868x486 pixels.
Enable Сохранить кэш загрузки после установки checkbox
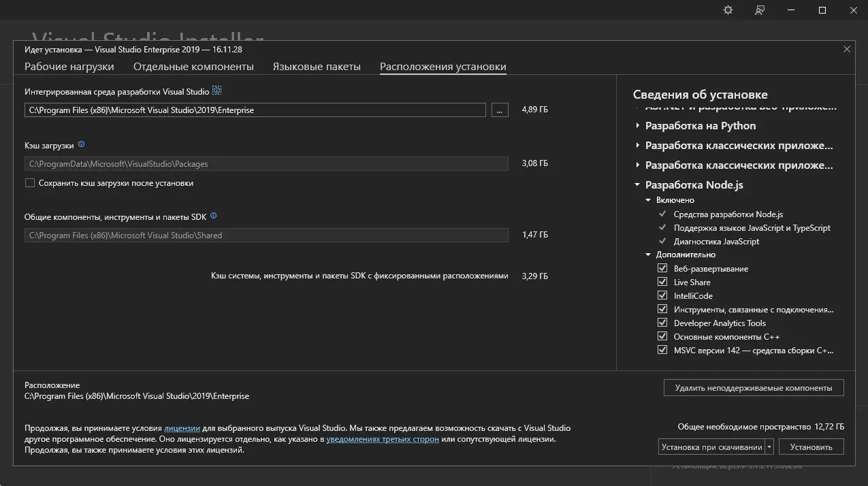click(x=30, y=183)
